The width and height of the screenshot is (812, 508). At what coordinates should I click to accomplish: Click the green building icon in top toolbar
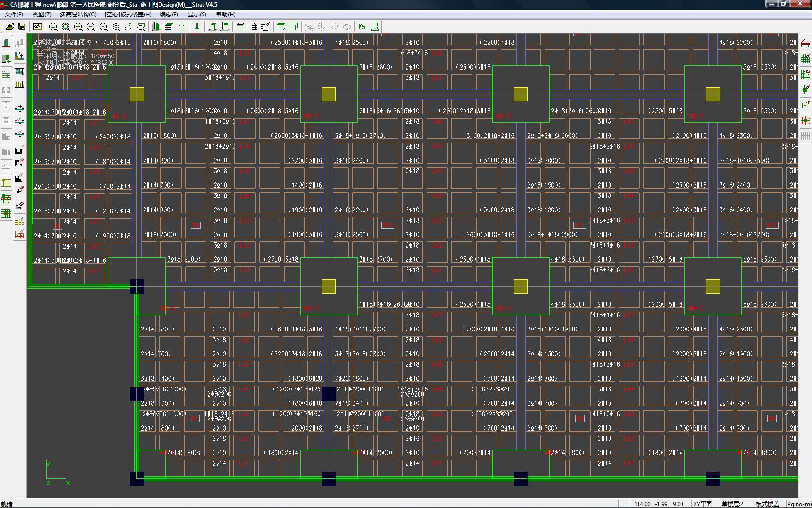coord(156,27)
